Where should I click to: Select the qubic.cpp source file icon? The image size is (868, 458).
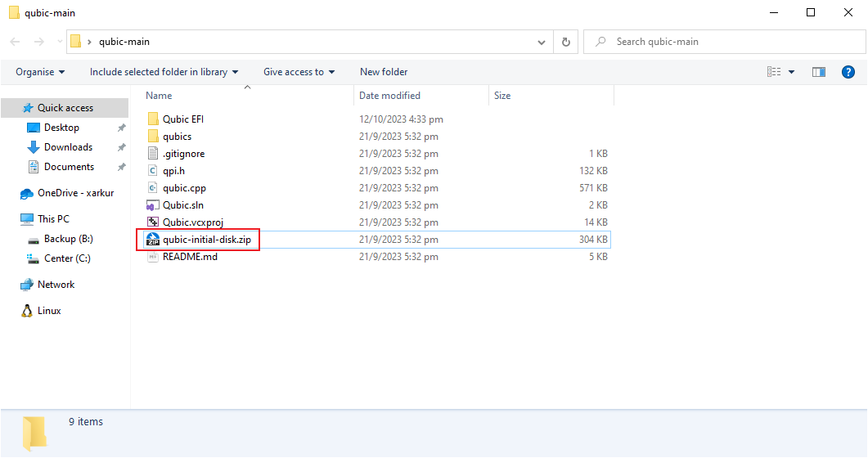153,187
